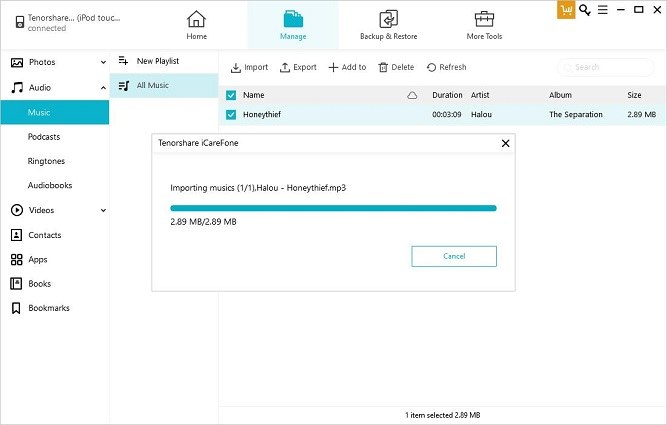Select Podcasts in the sidebar
Screen dimensions: 667x425
tap(44, 136)
